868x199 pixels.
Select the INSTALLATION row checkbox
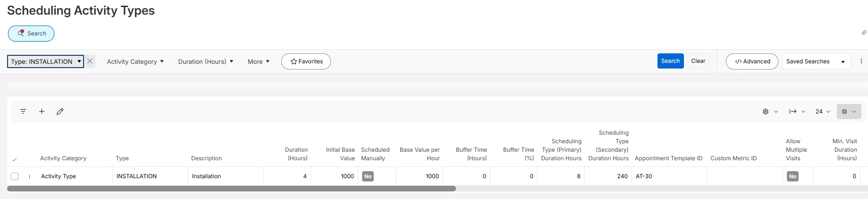coord(15,176)
